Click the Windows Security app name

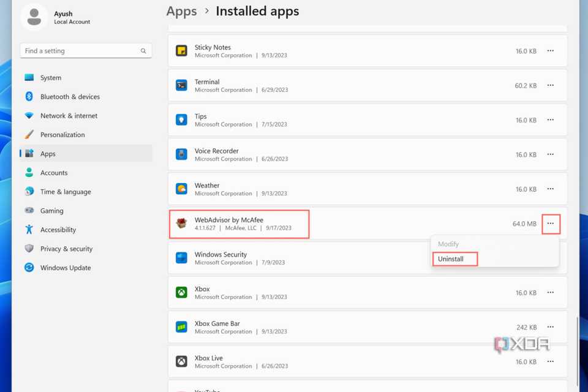221,254
